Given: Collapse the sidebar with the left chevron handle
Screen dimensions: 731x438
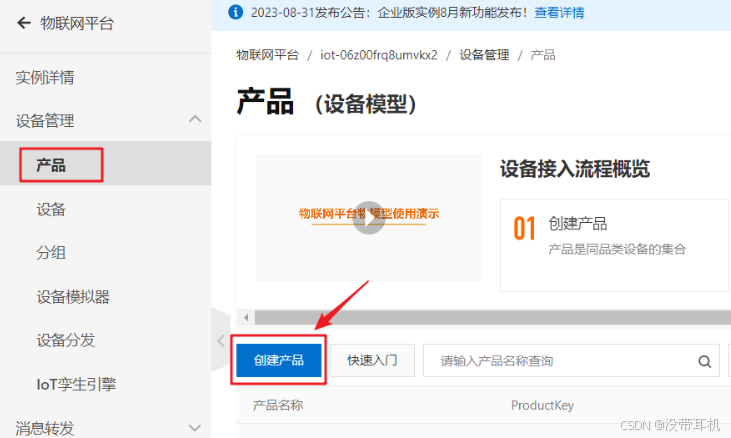Looking at the screenshot, I should 221,340.
